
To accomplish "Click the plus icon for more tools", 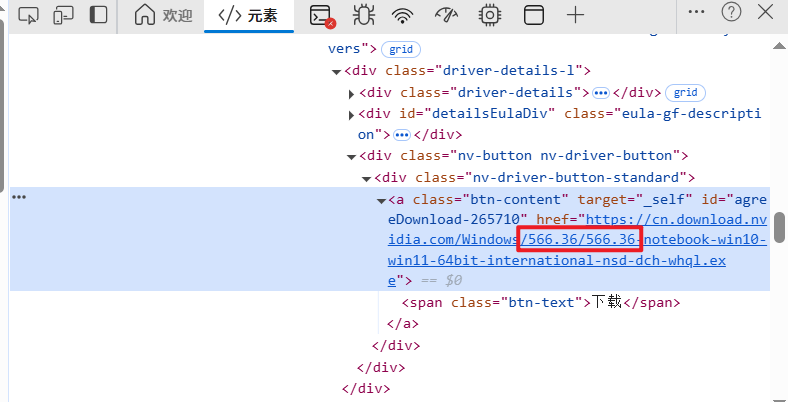I will coord(575,15).
